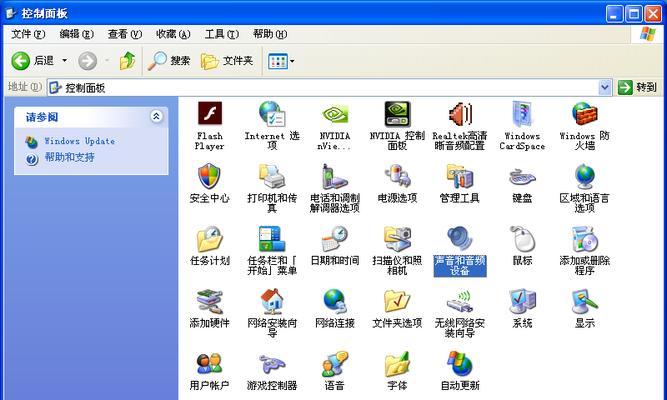Open 用户帐户 icon
The width and height of the screenshot is (667, 400).
coord(209,364)
